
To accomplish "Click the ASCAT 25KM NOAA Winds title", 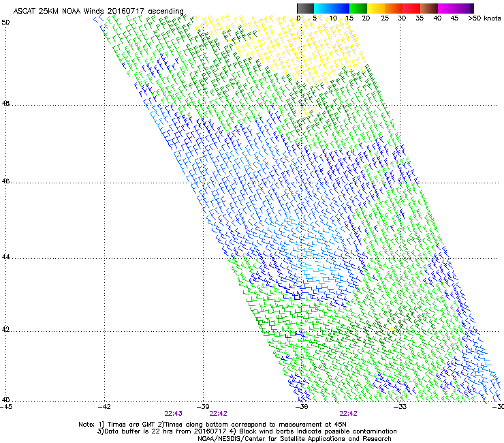I will click(98, 11).
